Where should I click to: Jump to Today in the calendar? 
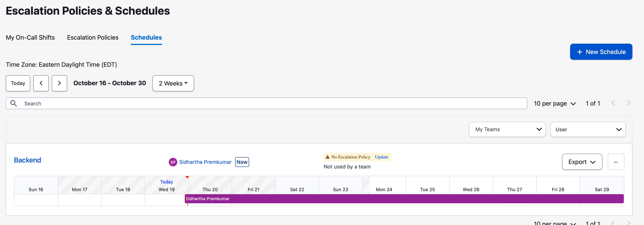click(18, 83)
